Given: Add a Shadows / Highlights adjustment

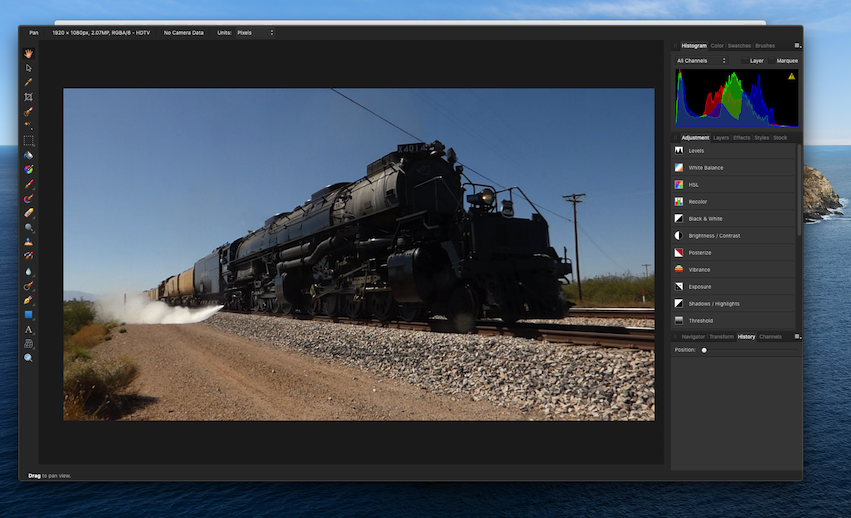Looking at the screenshot, I should pyautogui.click(x=734, y=304).
